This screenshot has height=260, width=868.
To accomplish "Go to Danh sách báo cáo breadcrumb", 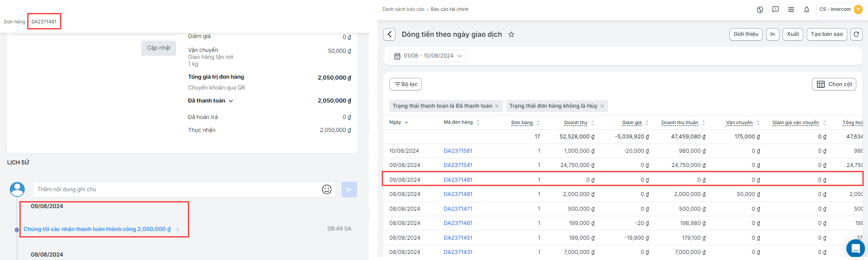I will coord(403,10).
